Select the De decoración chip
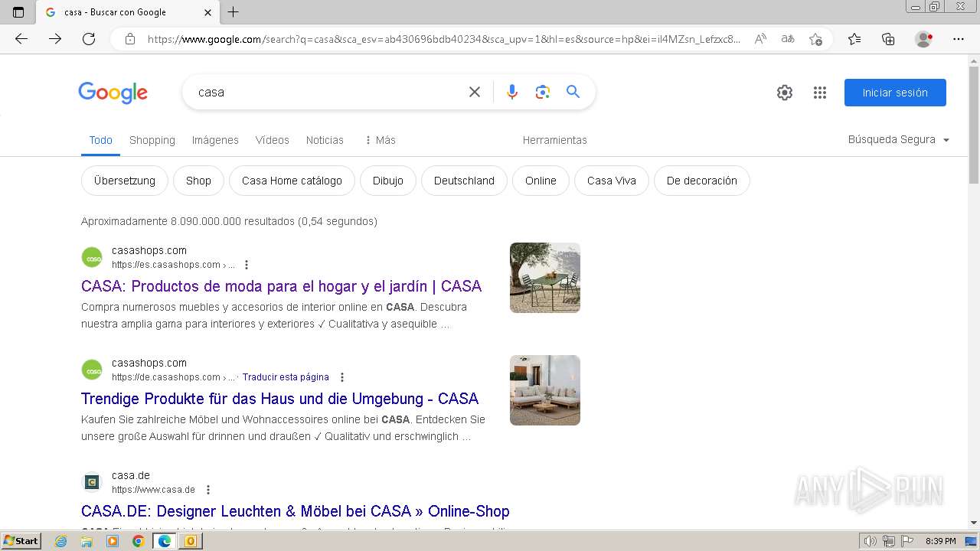980x551 pixels. point(702,181)
